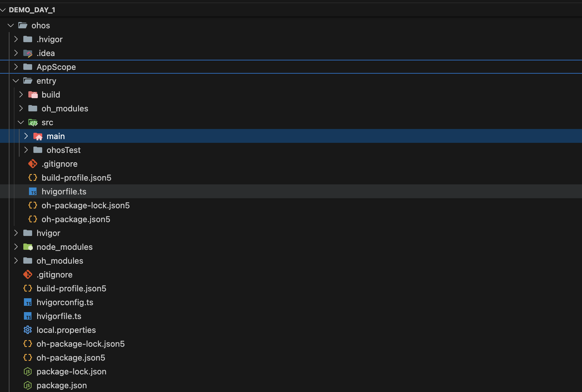Collapse the ohos folder
The image size is (582, 392).
(x=10, y=25)
